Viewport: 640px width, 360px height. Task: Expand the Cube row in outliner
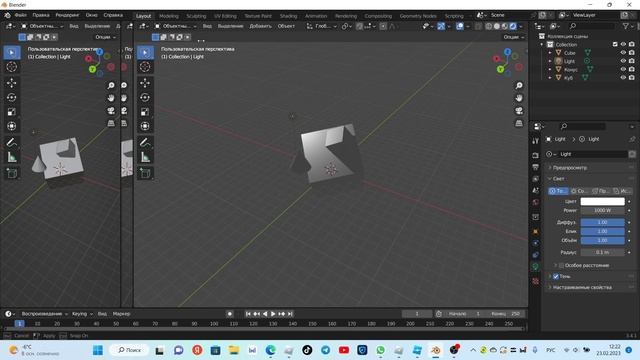550,53
